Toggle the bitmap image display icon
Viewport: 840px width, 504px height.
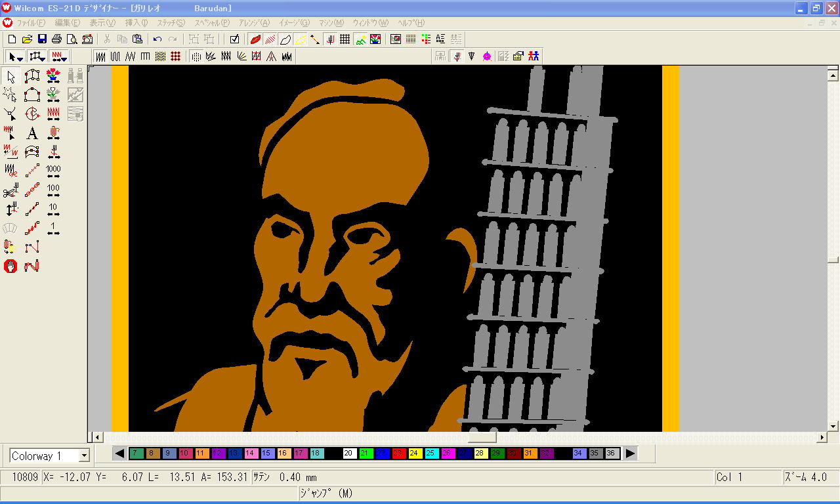point(360,39)
